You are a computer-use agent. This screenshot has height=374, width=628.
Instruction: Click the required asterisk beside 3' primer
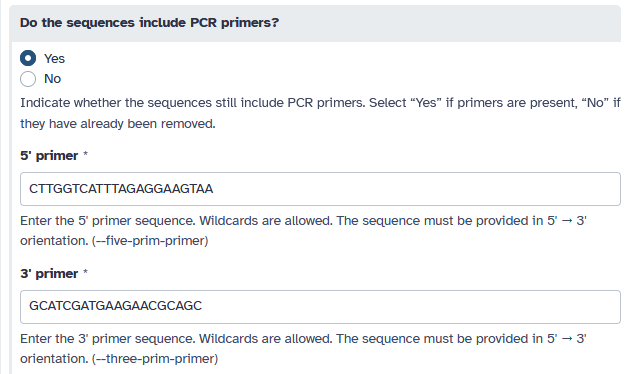85,272
